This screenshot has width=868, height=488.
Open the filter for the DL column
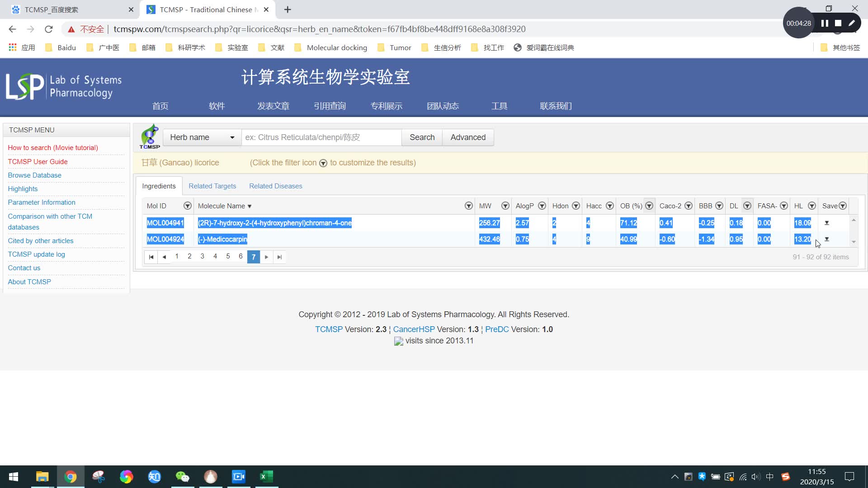click(747, 206)
